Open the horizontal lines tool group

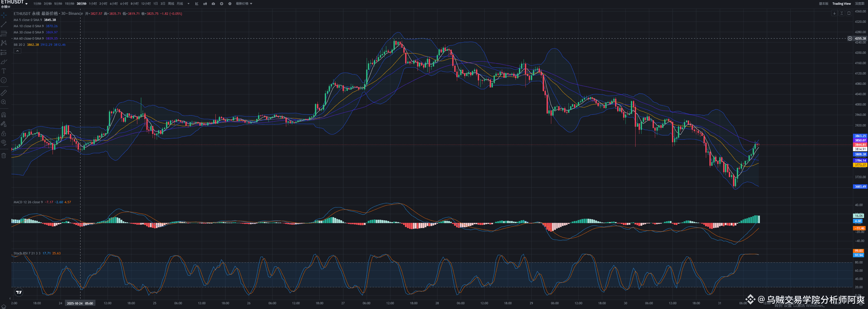point(4,34)
